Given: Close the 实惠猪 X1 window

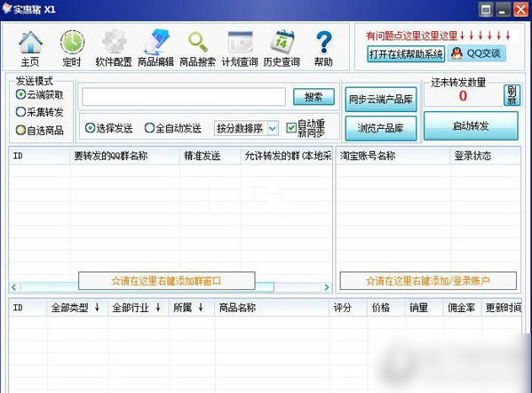Looking at the screenshot, I should click(x=520, y=10).
